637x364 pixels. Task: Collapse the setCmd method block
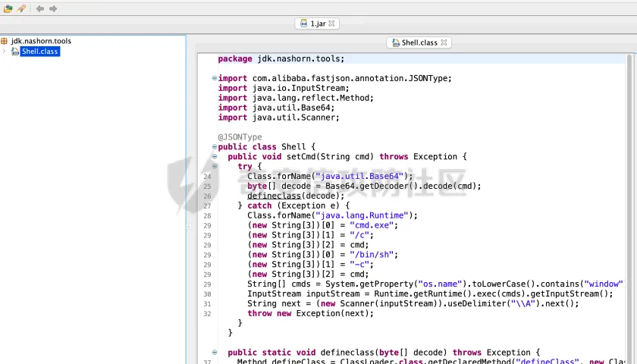point(214,156)
